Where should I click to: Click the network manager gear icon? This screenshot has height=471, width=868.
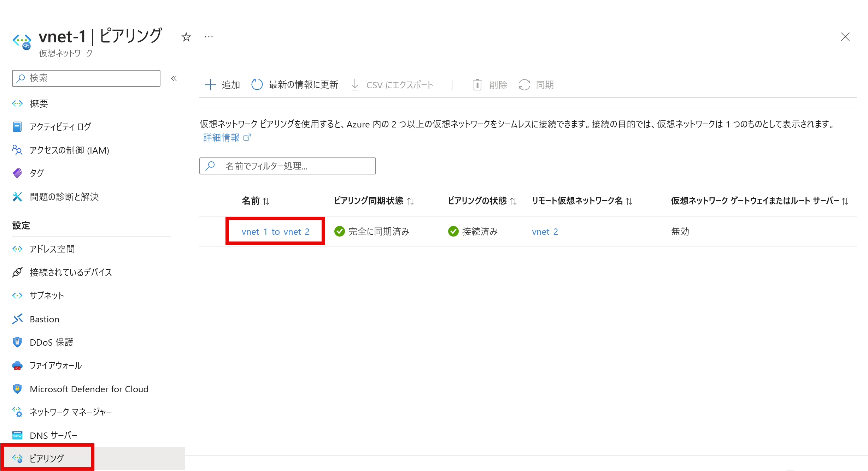point(17,412)
